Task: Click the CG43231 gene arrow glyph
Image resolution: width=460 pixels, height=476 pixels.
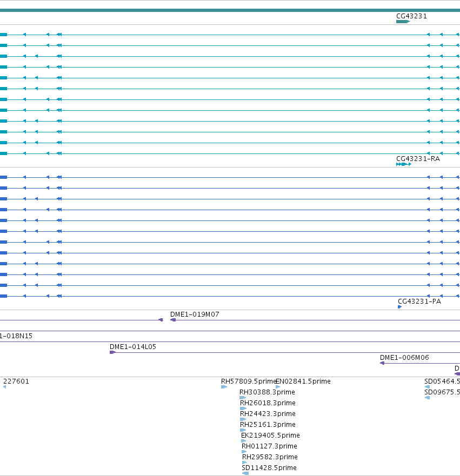Action: pos(403,22)
